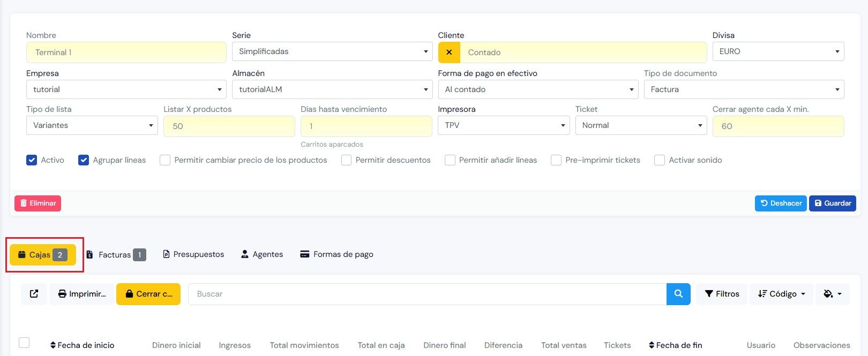Click the blue search magnifier icon
Image resolution: width=868 pixels, height=356 pixels.
[678, 294]
